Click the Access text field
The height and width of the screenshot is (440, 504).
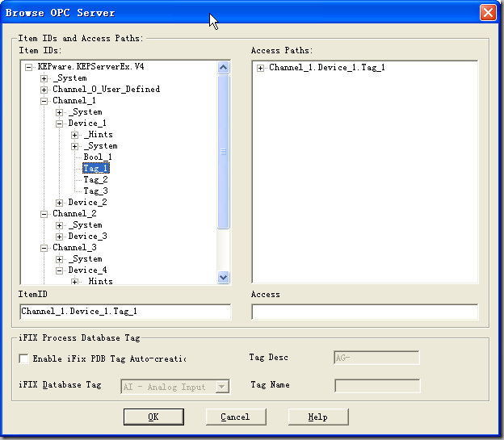coord(365,312)
